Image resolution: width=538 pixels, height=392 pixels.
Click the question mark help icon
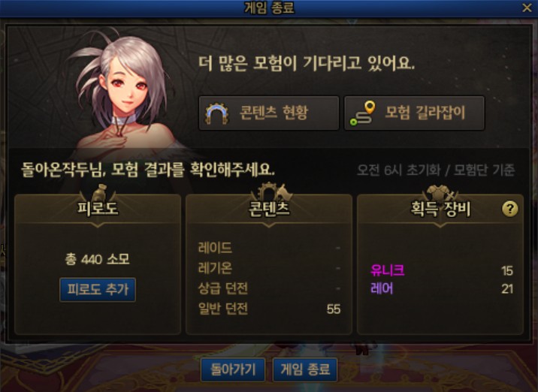tap(510, 209)
